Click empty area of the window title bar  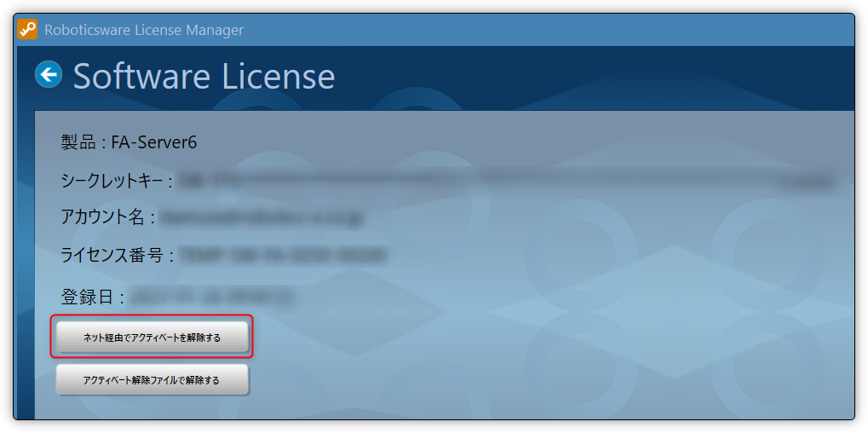point(548,30)
